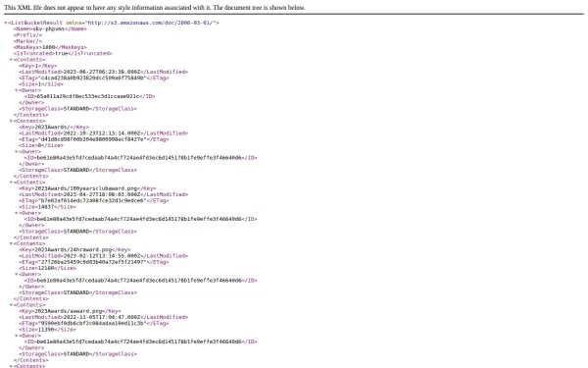The width and height of the screenshot is (588, 368).
Task: Click LastModified 2023-02-12T13:14:55.000Z
Action: (x=102, y=256)
